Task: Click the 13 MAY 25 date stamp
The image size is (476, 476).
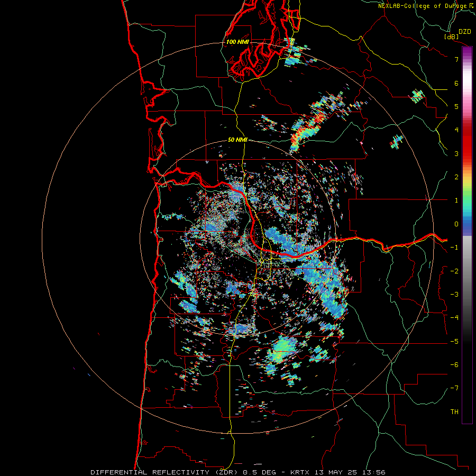Action: point(335,472)
